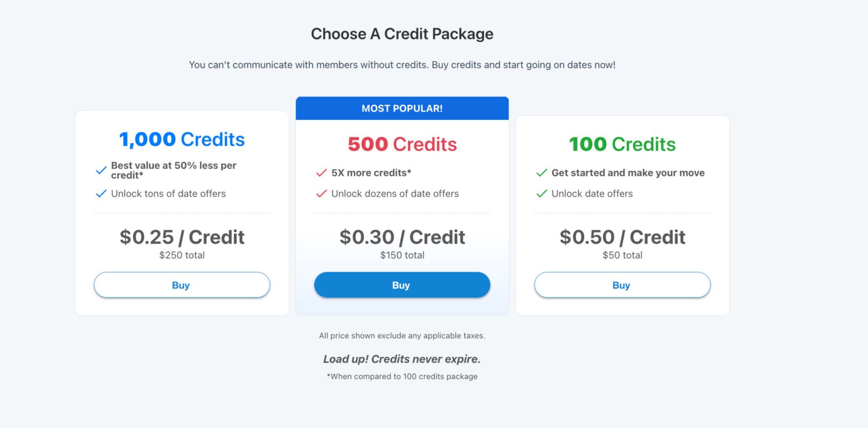Click red checkmark beside Unlock dozens of date offers
Viewport: 868px width, 428px height.
point(321,194)
